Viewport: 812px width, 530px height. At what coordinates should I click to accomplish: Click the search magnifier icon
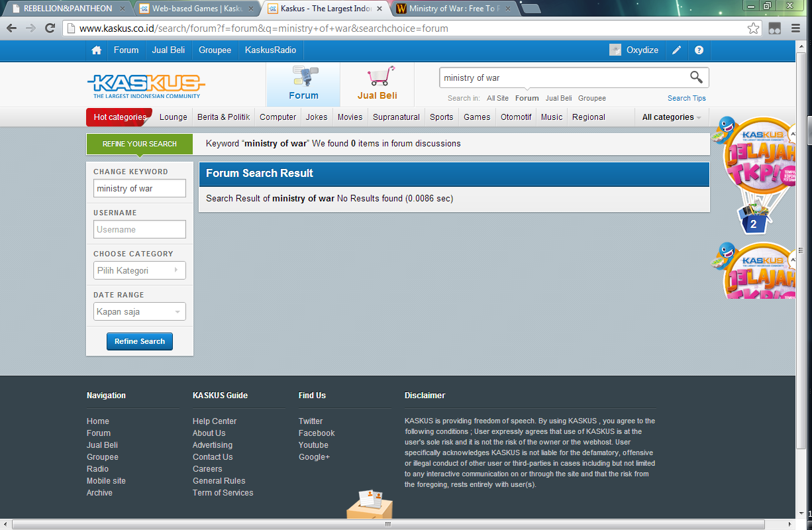696,78
